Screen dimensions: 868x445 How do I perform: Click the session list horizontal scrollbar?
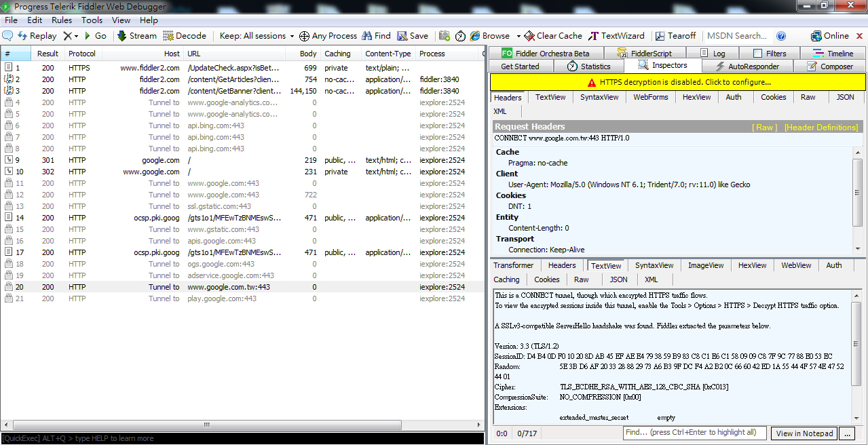(x=208, y=425)
